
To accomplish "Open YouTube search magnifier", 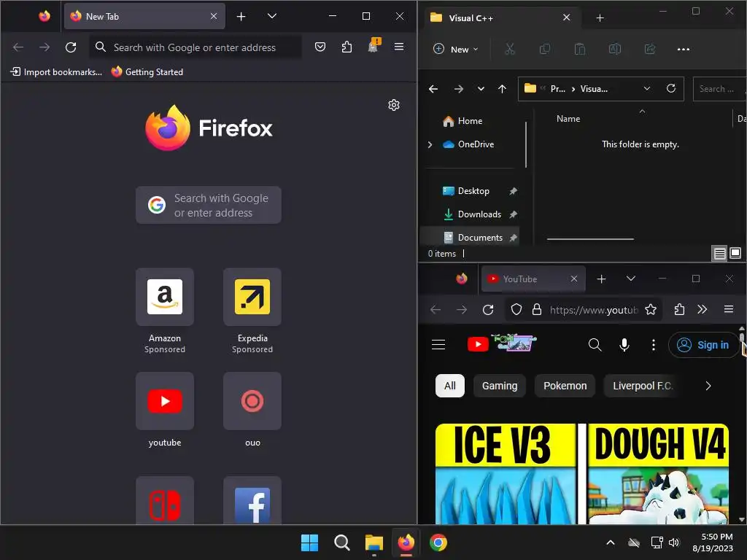I will [x=595, y=344].
